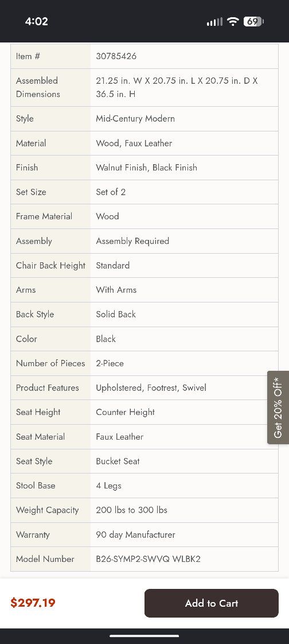Tap the Add to Cart button

[x=212, y=603]
